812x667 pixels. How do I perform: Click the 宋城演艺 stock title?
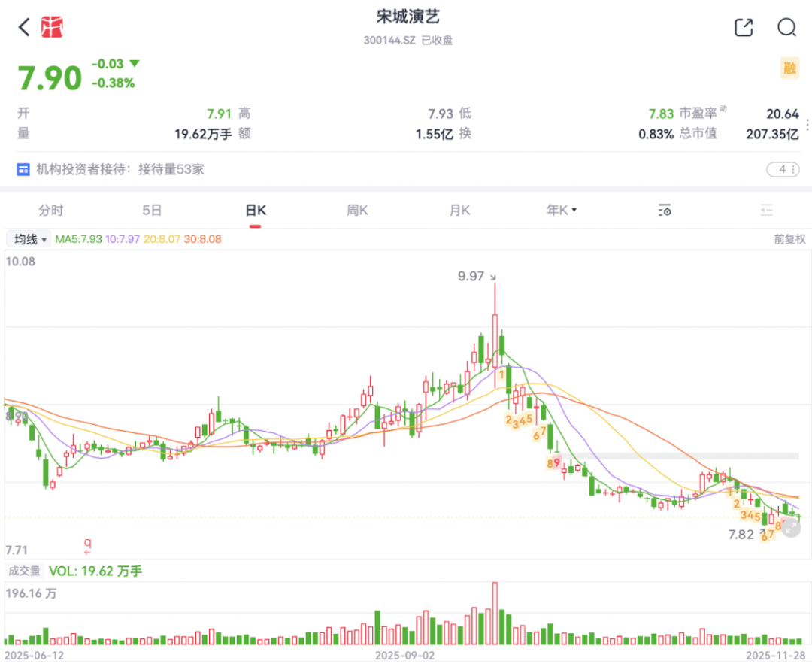(x=408, y=17)
